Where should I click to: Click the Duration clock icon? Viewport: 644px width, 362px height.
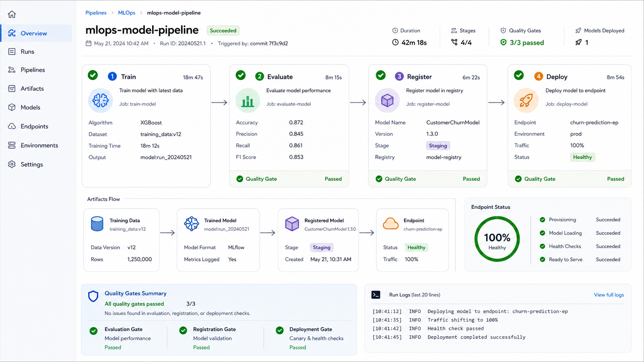coord(395,42)
